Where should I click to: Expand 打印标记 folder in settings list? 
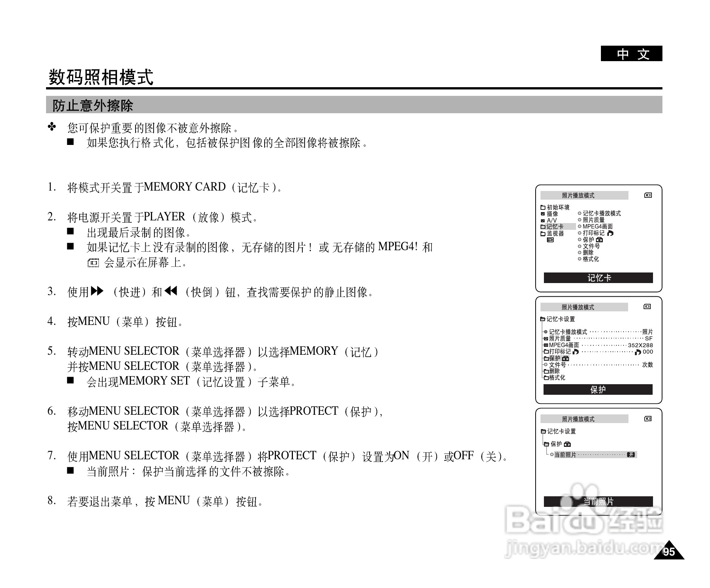(x=546, y=352)
